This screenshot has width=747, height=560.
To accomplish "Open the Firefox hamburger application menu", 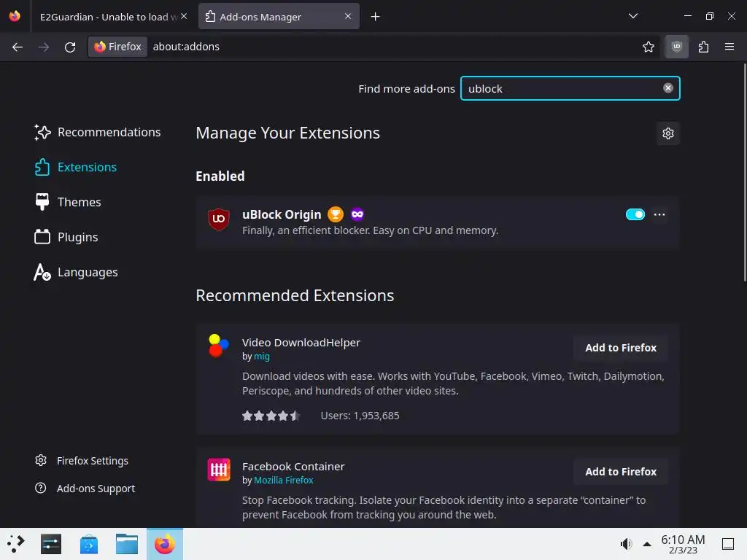I will pos(729,47).
